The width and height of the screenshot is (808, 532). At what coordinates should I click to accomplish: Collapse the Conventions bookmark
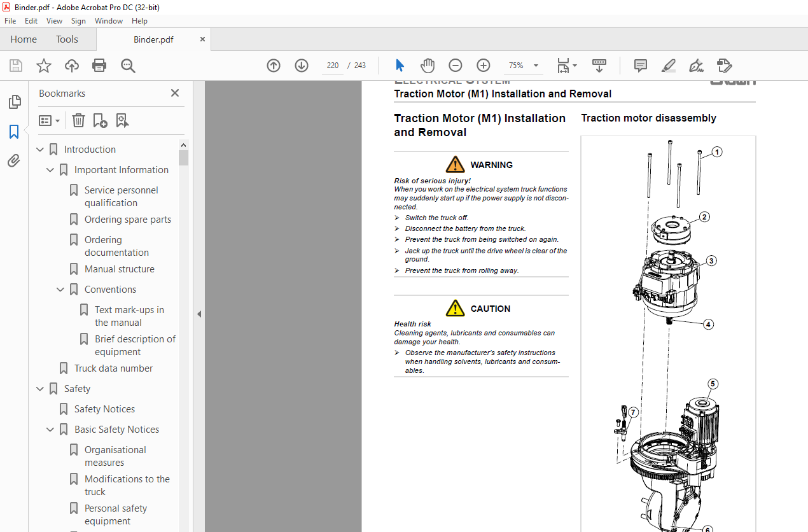pyautogui.click(x=61, y=290)
